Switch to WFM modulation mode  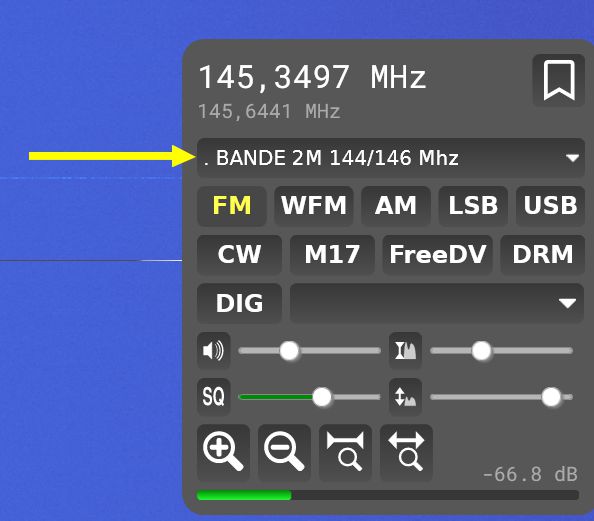314,205
